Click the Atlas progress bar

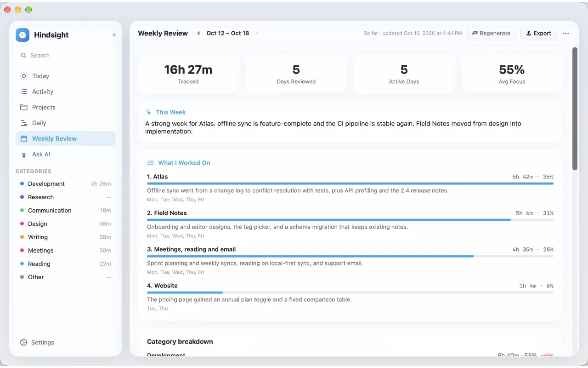(x=350, y=184)
